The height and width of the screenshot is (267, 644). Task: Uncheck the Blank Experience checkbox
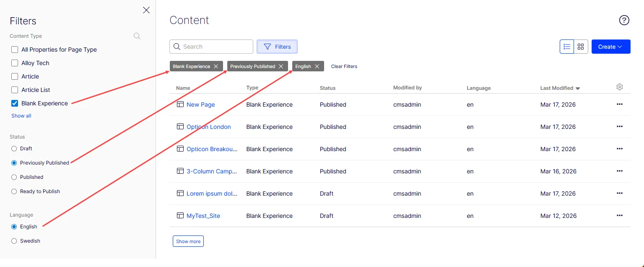click(x=15, y=103)
